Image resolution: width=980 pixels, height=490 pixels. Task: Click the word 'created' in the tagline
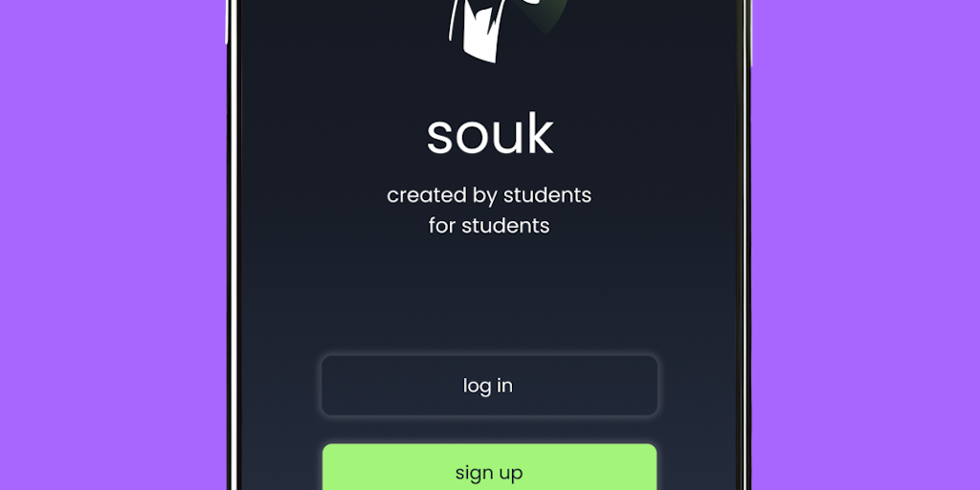point(426,195)
